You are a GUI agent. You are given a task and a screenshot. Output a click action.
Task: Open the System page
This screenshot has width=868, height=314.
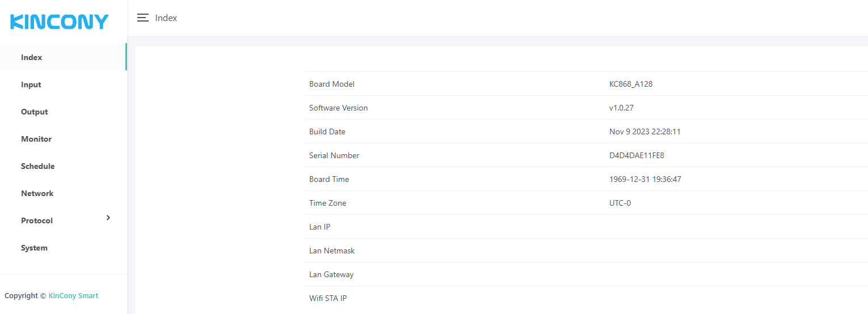tap(35, 248)
